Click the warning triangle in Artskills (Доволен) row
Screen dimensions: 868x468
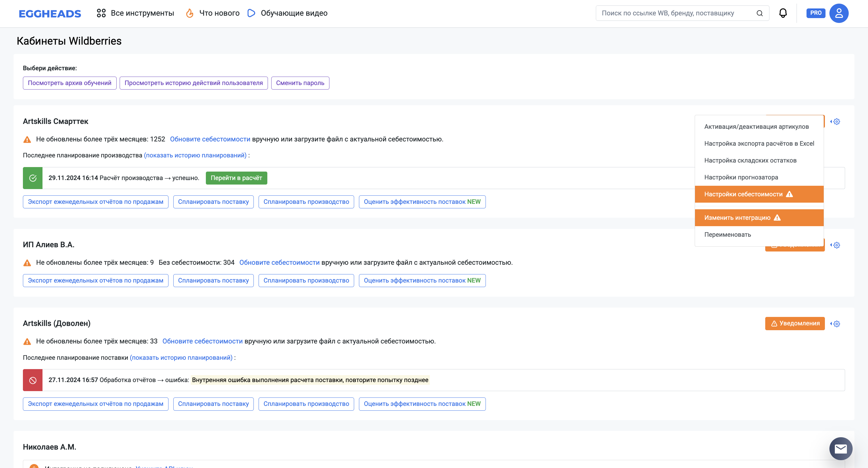[x=27, y=342]
